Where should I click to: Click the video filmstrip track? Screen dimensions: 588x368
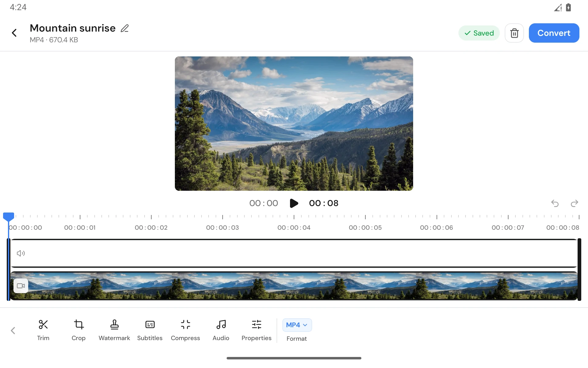click(294, 286)
